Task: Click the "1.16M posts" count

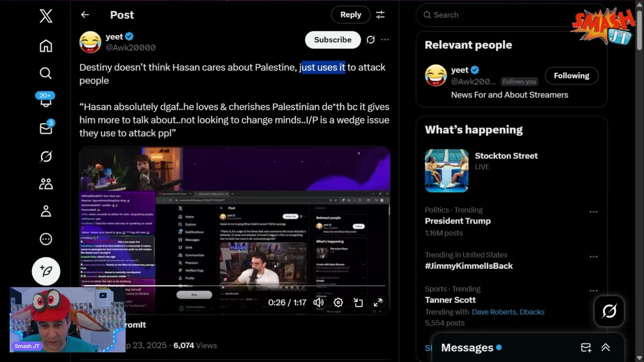Action: tap(444, 233)
